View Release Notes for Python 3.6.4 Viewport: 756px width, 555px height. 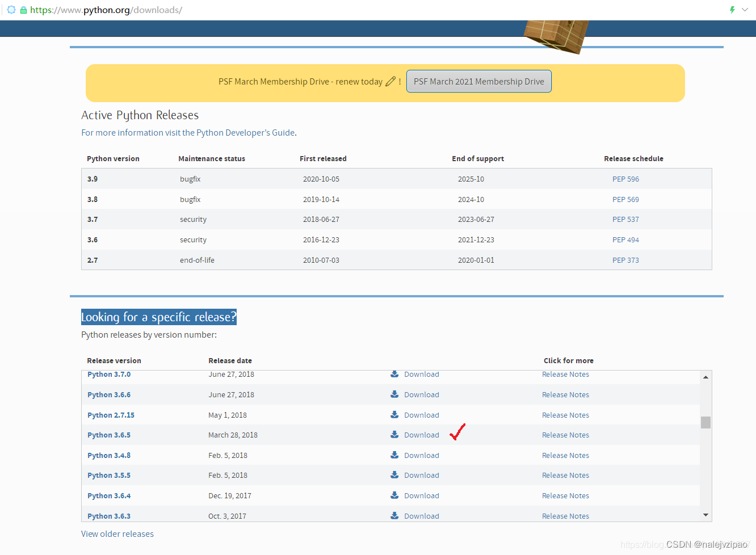click(x=565, y=495)
